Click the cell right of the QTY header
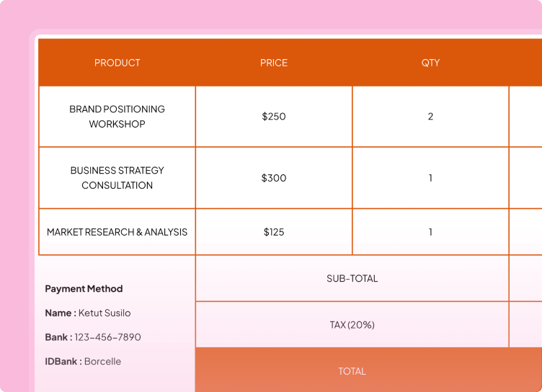 click(x=526, y=63)
